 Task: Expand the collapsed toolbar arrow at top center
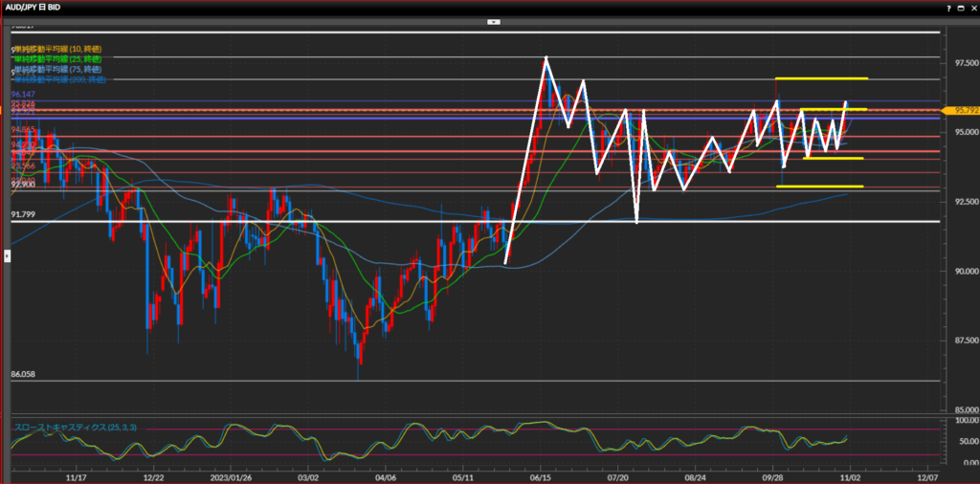[493, 20]
